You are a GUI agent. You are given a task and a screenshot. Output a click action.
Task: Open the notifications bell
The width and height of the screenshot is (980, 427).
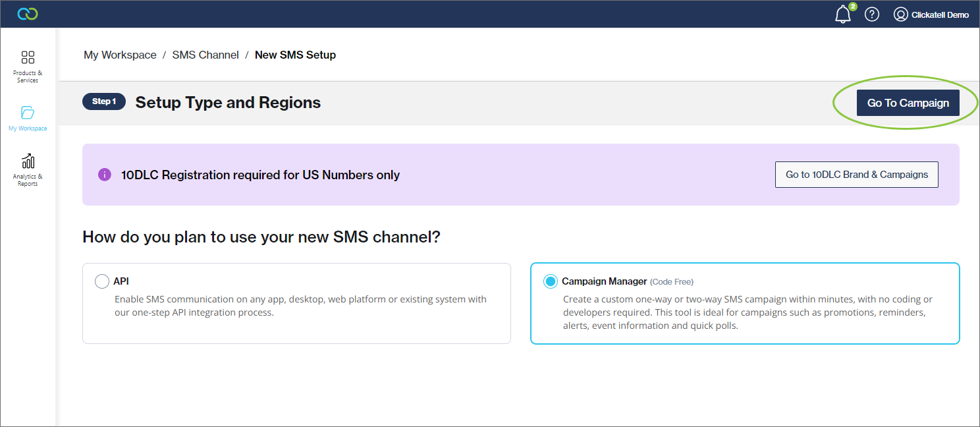tap(842, 15)
